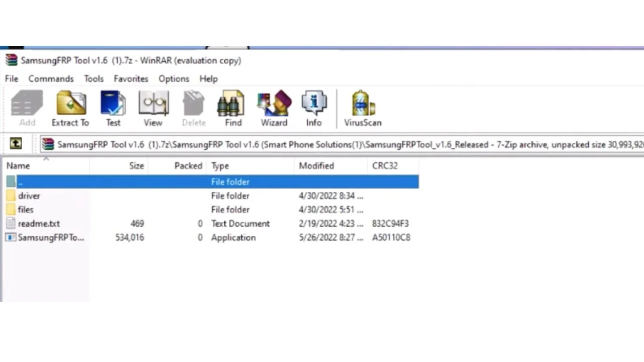The image size is (644, 362).
Task: Click modified date '5/26/2022 8:27 ...'
Action: [x=331, y=237]
